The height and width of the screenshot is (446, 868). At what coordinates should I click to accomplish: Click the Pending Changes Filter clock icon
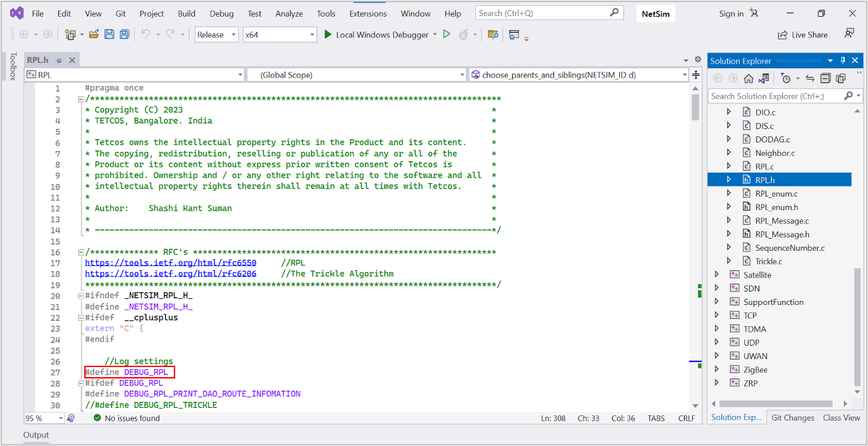click(786, 78)
